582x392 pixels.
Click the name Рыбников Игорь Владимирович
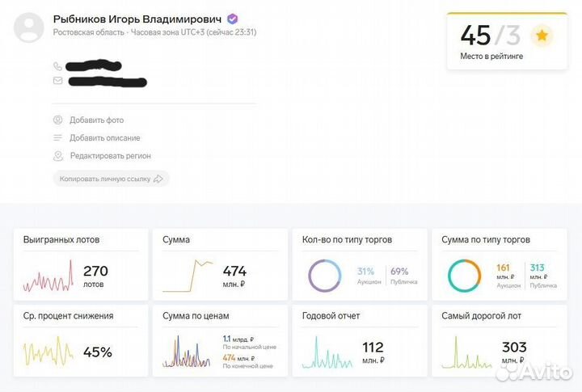point(137,19)
